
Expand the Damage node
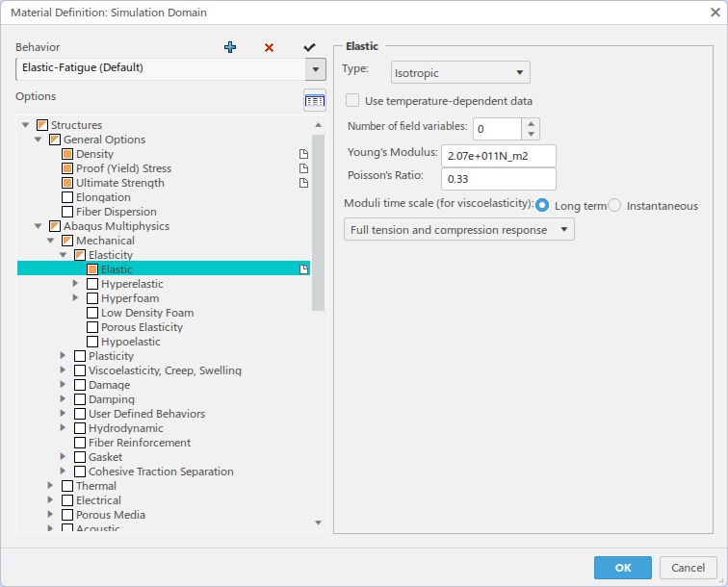(64, 384)
